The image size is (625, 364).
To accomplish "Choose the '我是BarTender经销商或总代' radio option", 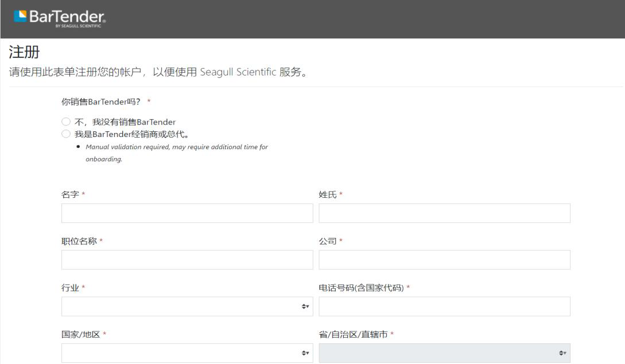I will tap(66, 134).
